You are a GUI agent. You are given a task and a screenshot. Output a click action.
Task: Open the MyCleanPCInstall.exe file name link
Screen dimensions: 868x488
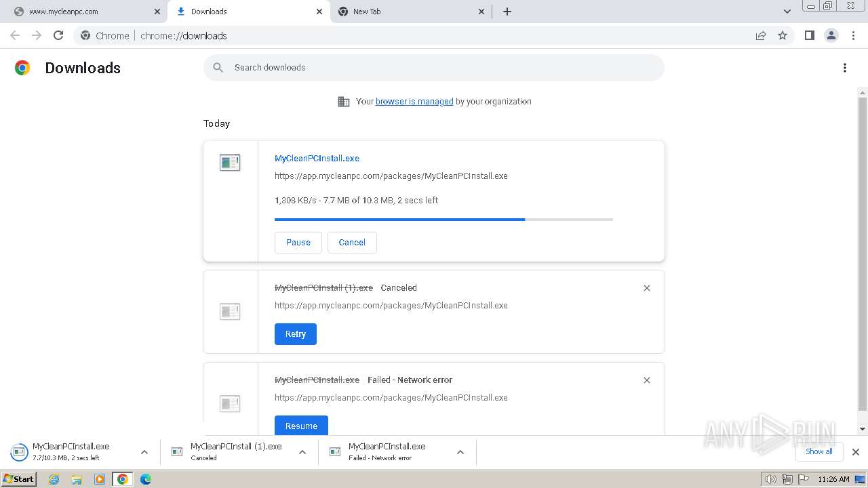[x=317, y=159]
